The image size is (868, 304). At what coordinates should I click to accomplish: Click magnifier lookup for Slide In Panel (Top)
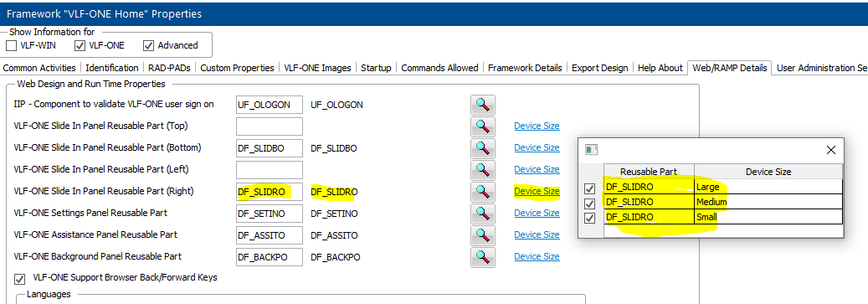pyautogui.click(x=483, y=126)
